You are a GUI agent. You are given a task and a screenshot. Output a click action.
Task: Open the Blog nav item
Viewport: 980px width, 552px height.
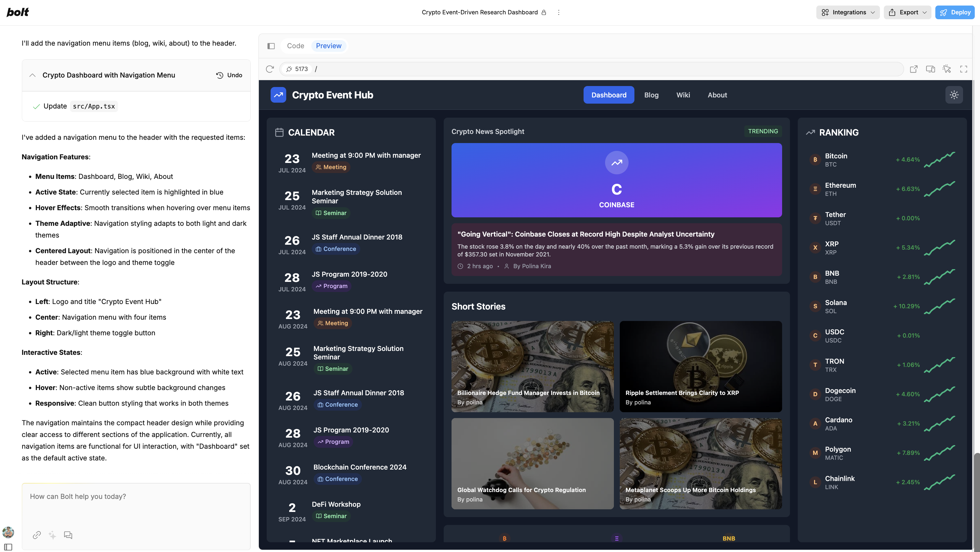pyautogui.click(x=651, y=94)
